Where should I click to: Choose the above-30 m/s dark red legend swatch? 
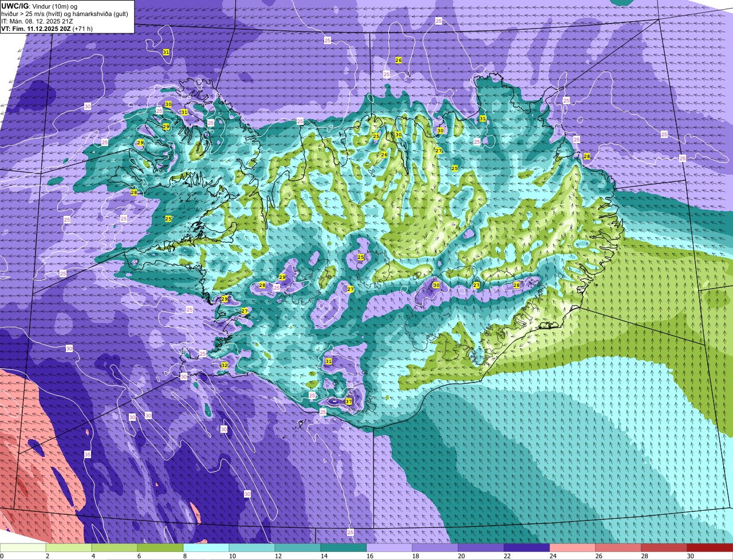(x=710, y=547)
